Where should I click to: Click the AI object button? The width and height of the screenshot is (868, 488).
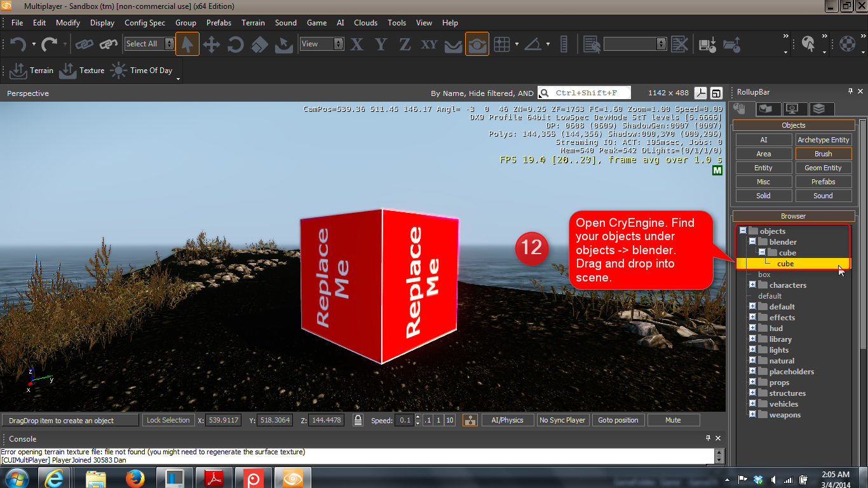[x=764, y=140]
